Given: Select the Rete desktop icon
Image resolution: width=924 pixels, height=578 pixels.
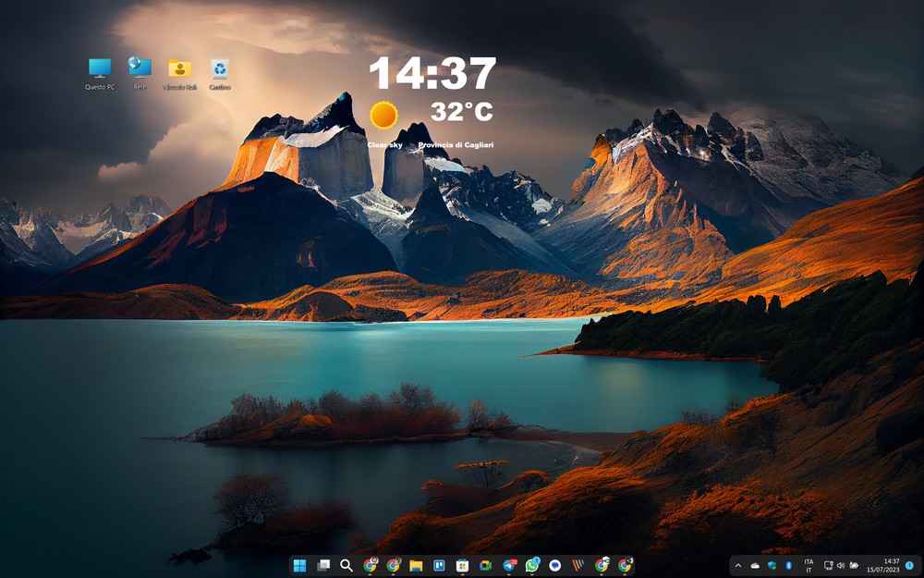Looking at the screenshot, I should click(x=140, y=68).
